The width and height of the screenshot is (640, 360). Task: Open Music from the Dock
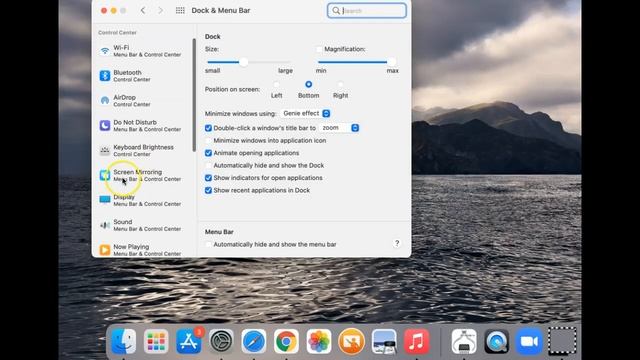417,341
